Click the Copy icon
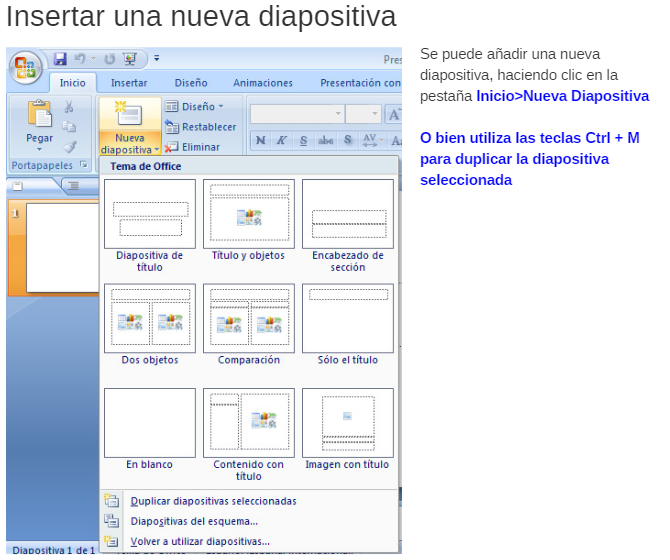The width and height of the screenshot is (670, 560). (x=69, y=126)
